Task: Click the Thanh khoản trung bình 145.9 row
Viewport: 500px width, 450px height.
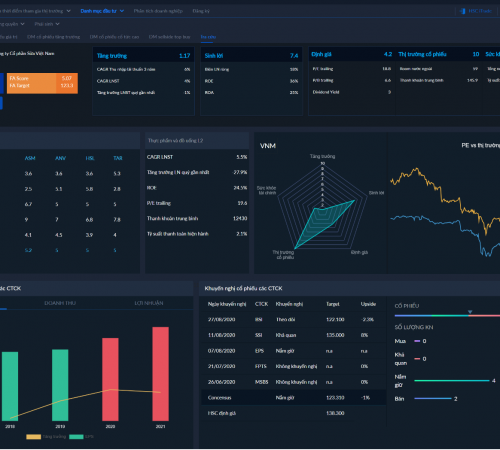Action: click(x=439, y=80)
